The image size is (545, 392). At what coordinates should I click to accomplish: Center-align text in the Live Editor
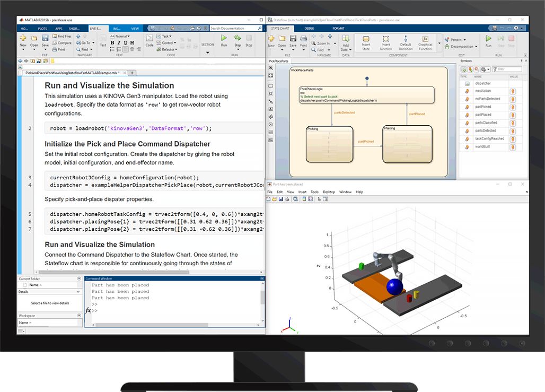(x=132, y=49)
